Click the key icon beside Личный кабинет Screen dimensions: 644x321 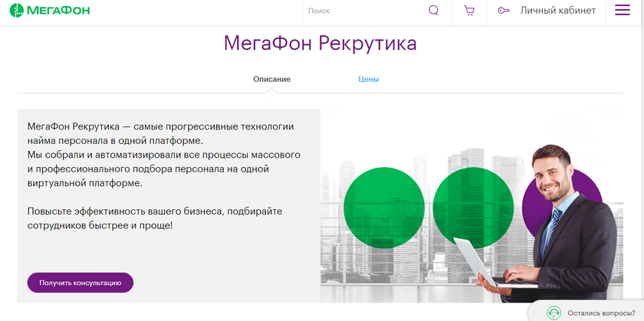click(x=504, y=10)
